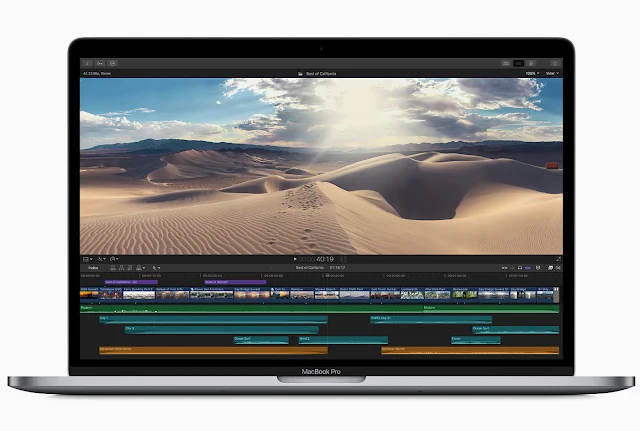The width and height of the screenshot is (640, 431).
Task: Select the Bodie State Park clip
Action: pyautogui.click(x=354, y=293)
